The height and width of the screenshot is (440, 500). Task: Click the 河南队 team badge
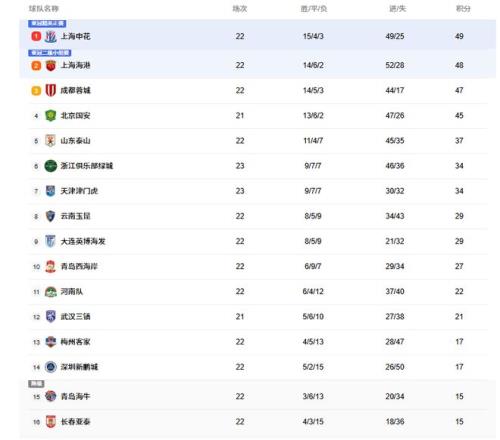[51, 292]
